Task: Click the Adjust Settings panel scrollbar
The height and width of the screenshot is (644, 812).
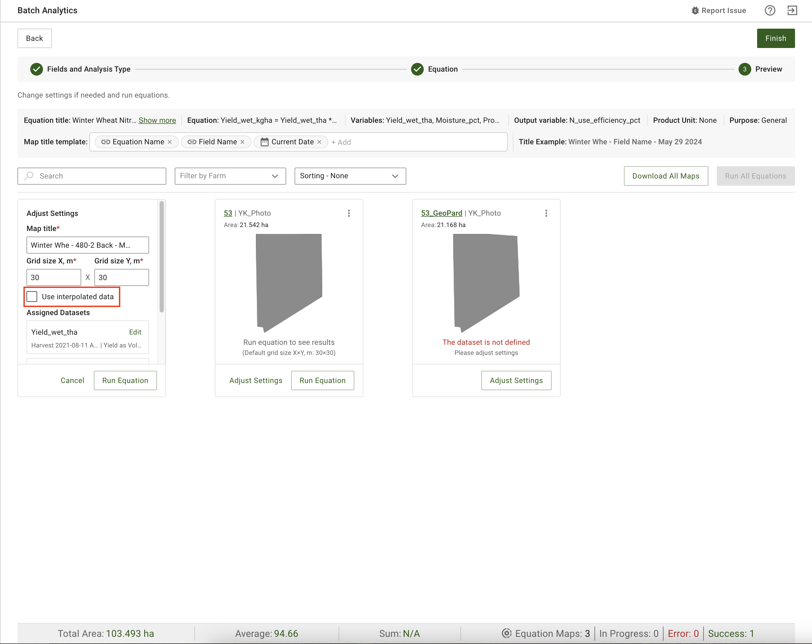Action: click(x=161, y=256)
